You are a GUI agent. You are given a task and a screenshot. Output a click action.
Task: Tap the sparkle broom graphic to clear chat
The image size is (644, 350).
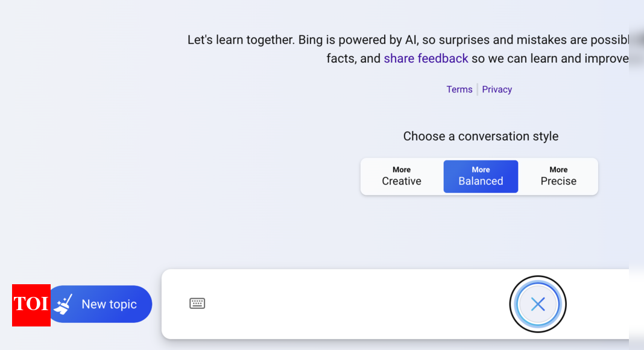point(64,304)
